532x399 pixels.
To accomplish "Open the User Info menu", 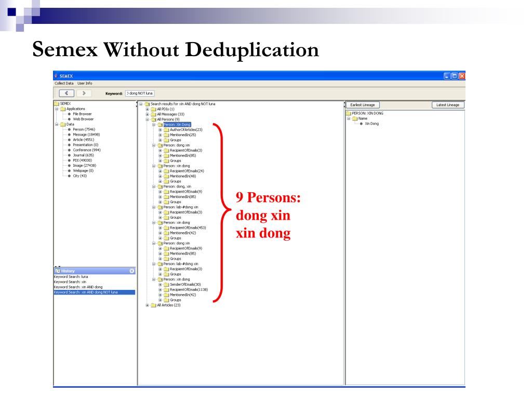I will click(85, 83).
